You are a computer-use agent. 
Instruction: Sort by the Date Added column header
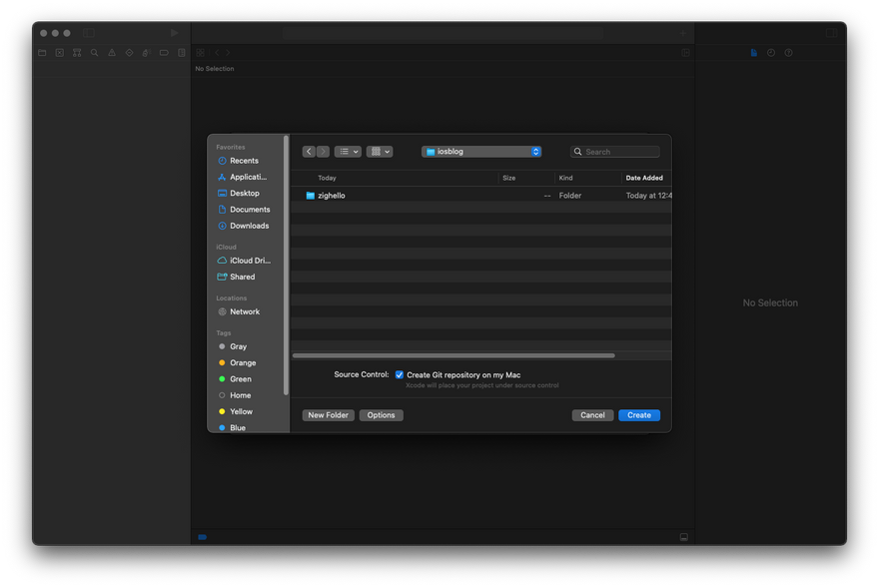643,178
